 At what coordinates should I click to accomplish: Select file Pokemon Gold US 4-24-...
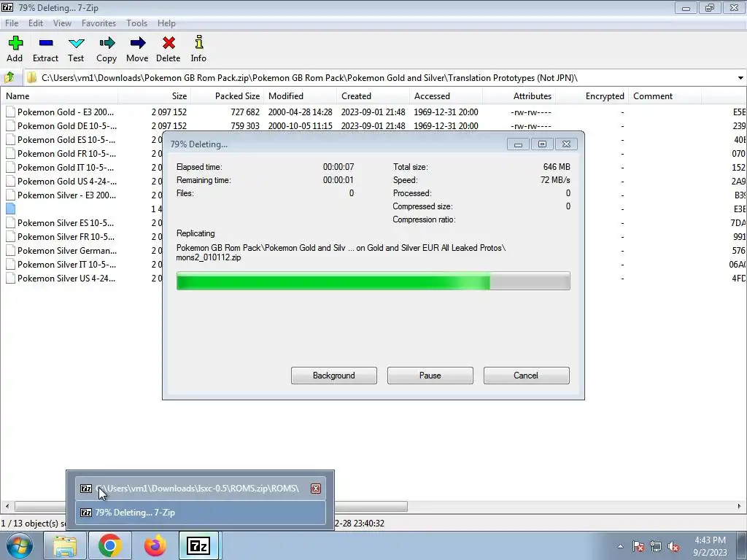coord(66,181)
